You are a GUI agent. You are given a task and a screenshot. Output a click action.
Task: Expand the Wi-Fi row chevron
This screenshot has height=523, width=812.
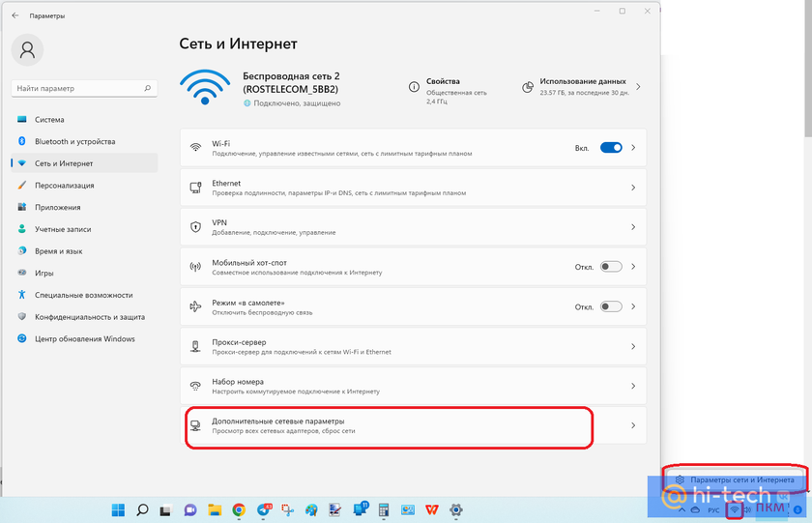(x=633, y=148)
